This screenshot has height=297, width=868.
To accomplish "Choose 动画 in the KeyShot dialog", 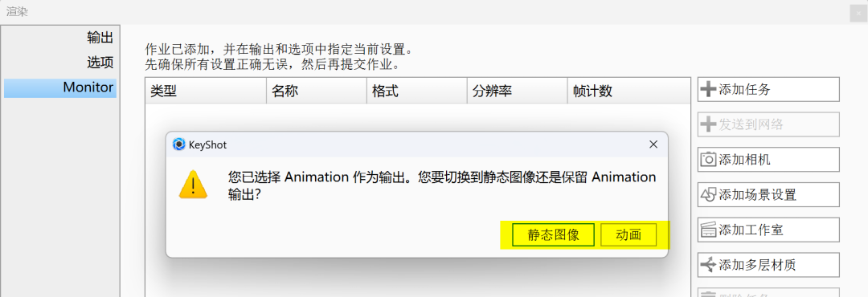I will pos(628,234).
